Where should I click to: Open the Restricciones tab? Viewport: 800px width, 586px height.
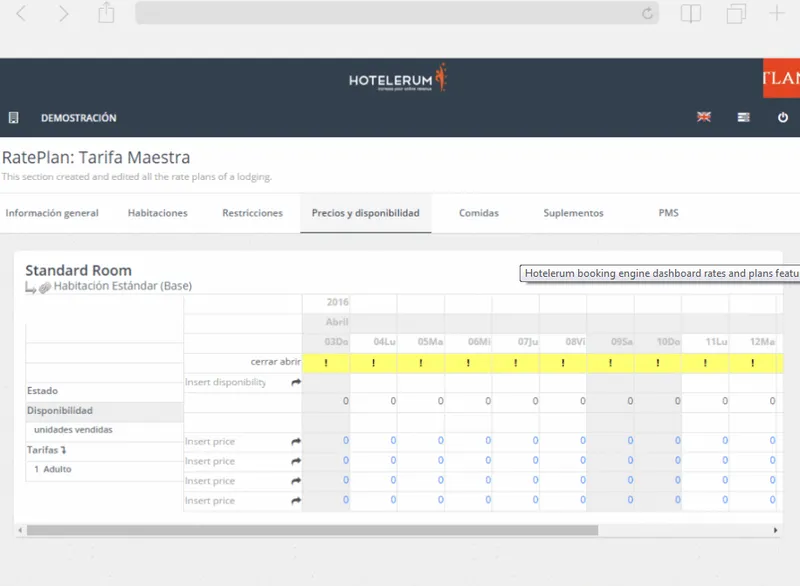tap(253, 213)
